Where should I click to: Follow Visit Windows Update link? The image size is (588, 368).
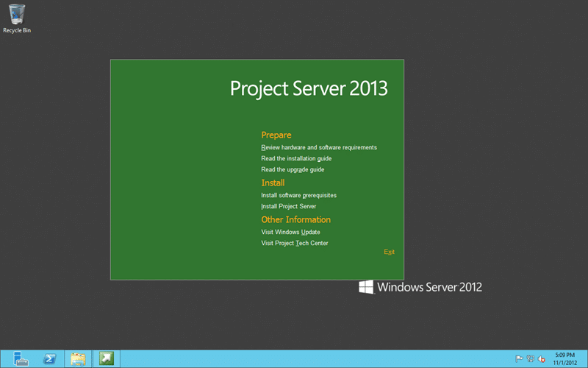tap(290, 232)
